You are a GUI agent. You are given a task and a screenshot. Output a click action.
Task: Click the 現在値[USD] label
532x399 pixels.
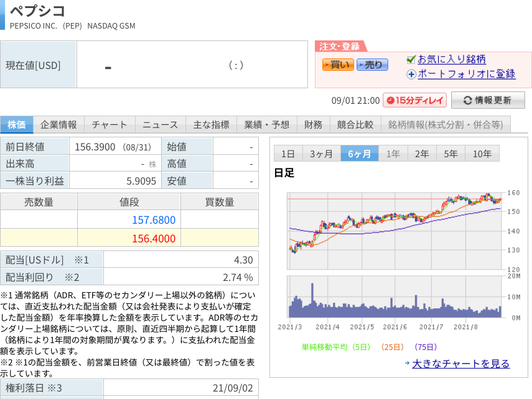pos(33,65)
